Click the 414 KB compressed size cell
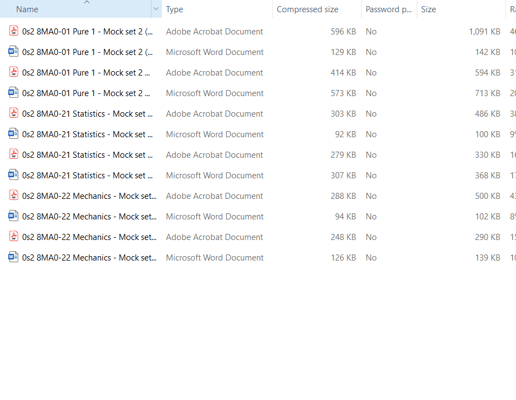The height and width of the screenshot is (400, 516). [343, 73]
